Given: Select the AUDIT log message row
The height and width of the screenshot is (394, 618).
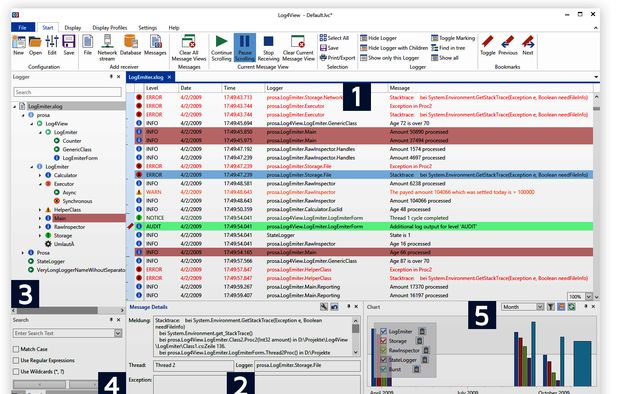Looking at the screenshot, I should pos(363,227).
